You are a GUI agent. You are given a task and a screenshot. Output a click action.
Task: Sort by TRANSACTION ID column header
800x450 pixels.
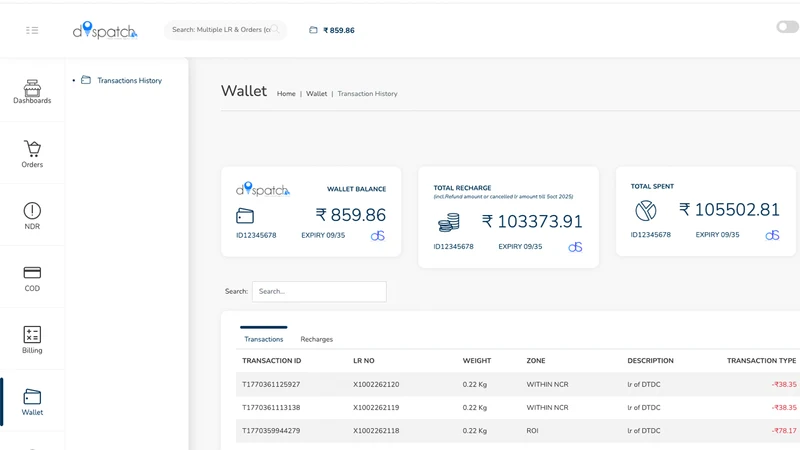(271, 361)
